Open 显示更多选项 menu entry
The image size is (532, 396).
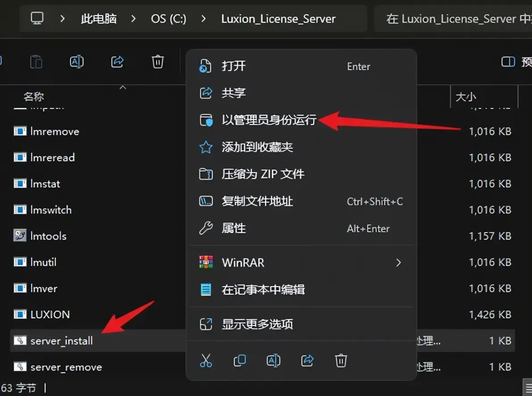(x=301, y=324)
